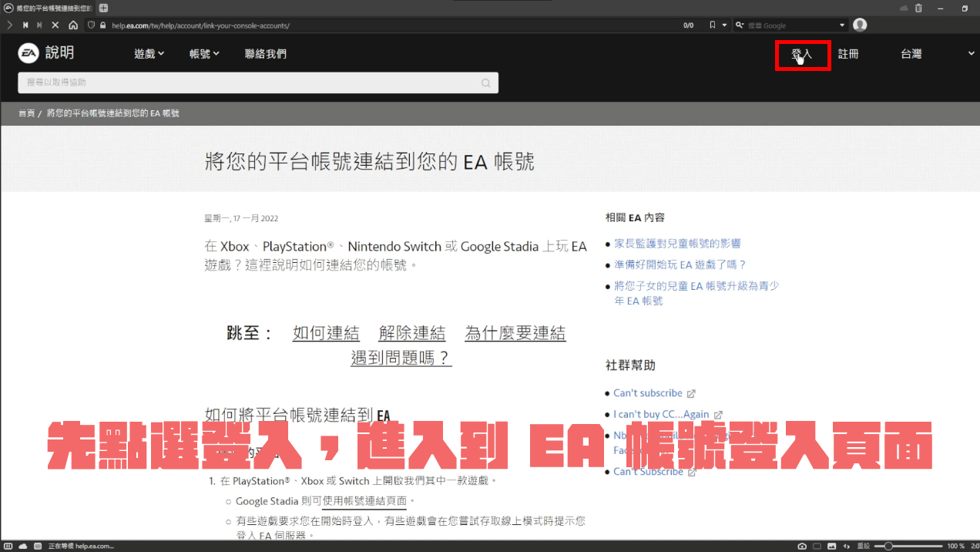This screenshot has width=980, height=552.
Task: Open 聯絡我們 in the EA navigation
Action: [266, 54]
